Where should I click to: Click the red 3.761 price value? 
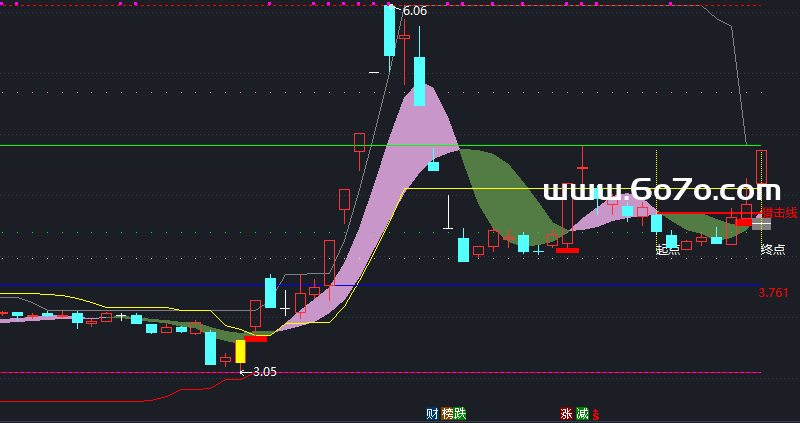[x=773, y=293]
